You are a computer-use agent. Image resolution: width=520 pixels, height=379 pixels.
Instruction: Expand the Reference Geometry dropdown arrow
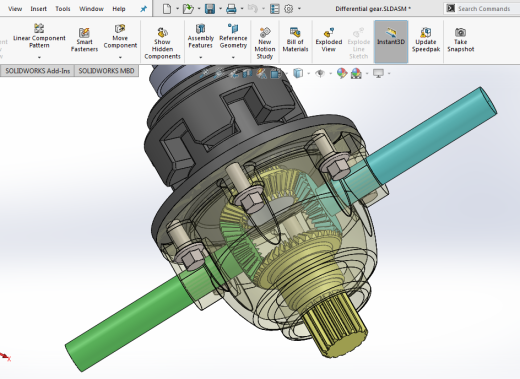[233, 57]
